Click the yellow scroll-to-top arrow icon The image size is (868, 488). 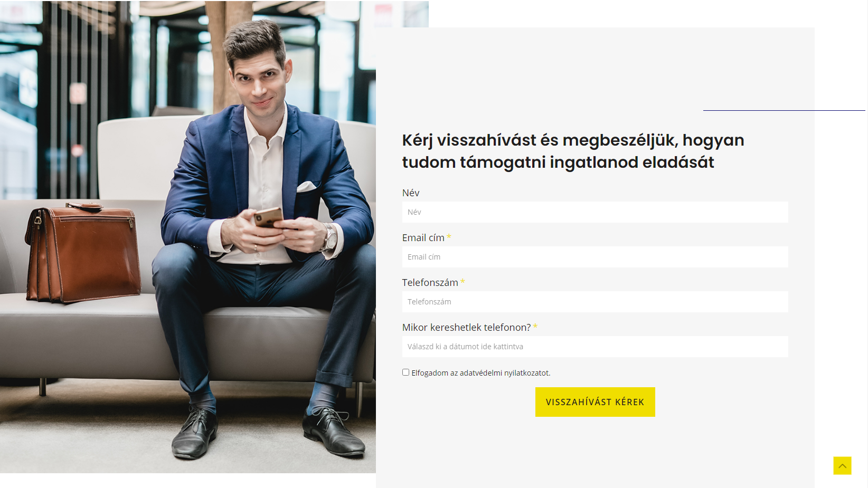pyautogui.click(x=842, y=465)
